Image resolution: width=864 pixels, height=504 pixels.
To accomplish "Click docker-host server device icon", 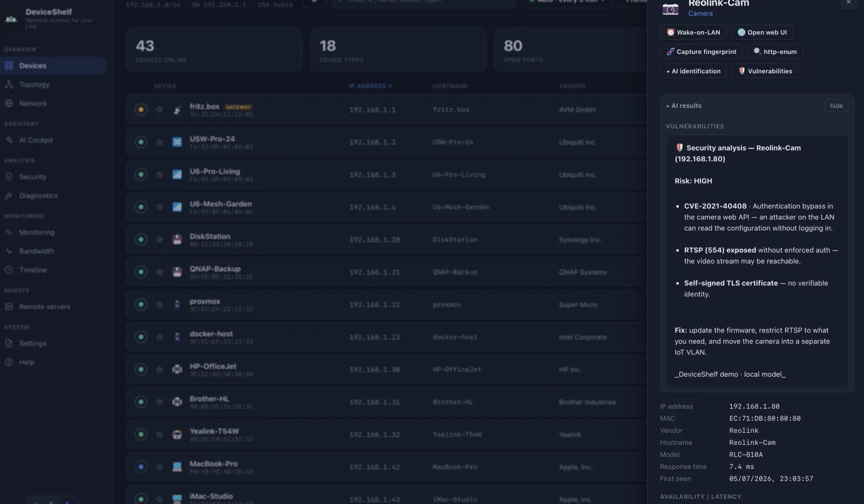I will (x=177, y=337).
